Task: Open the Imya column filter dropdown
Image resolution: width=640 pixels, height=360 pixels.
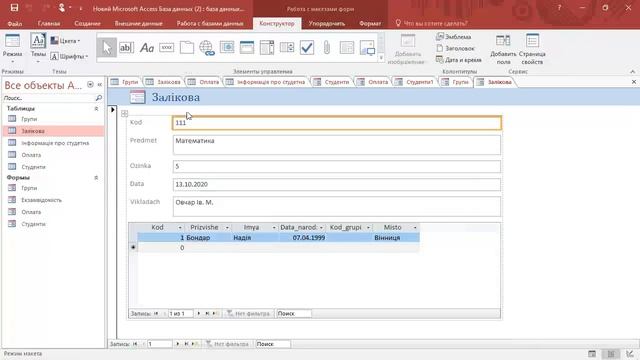Action: 274,227
